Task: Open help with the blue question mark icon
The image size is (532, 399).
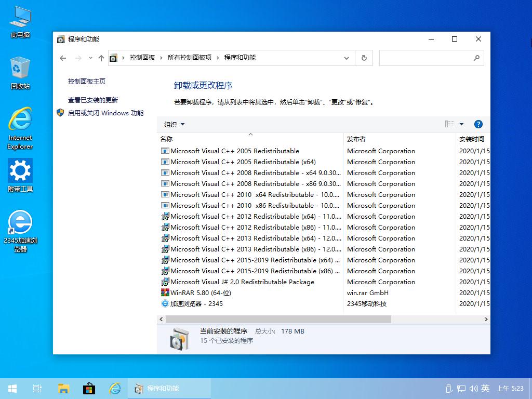Action: pos(478,124)
